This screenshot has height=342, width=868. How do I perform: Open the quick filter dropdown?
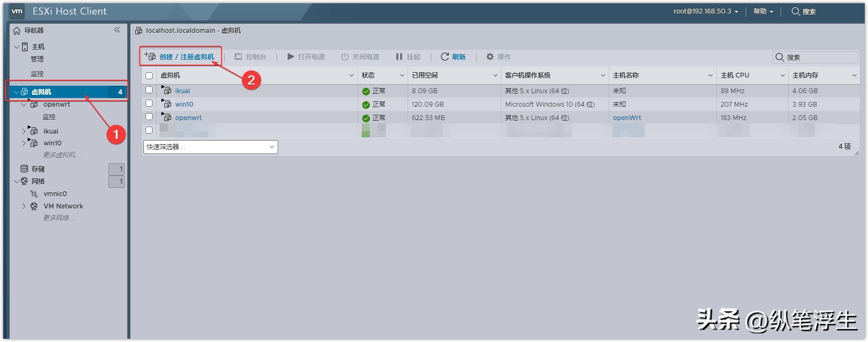(211, 146)
